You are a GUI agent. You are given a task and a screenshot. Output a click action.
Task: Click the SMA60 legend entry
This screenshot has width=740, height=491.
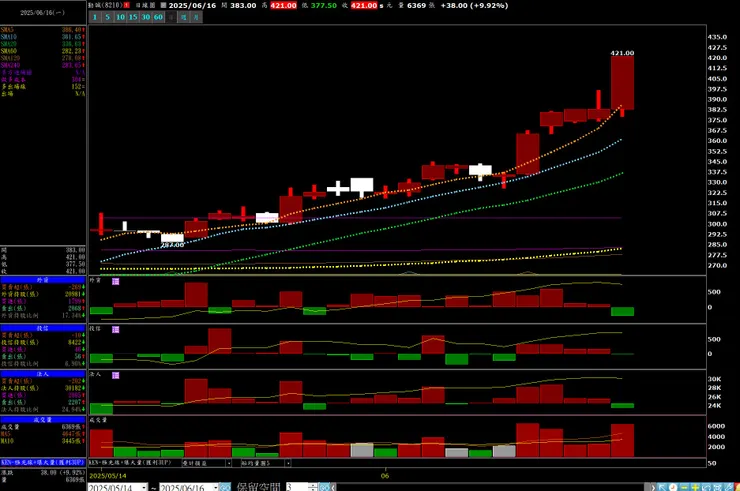click(42, 51)
